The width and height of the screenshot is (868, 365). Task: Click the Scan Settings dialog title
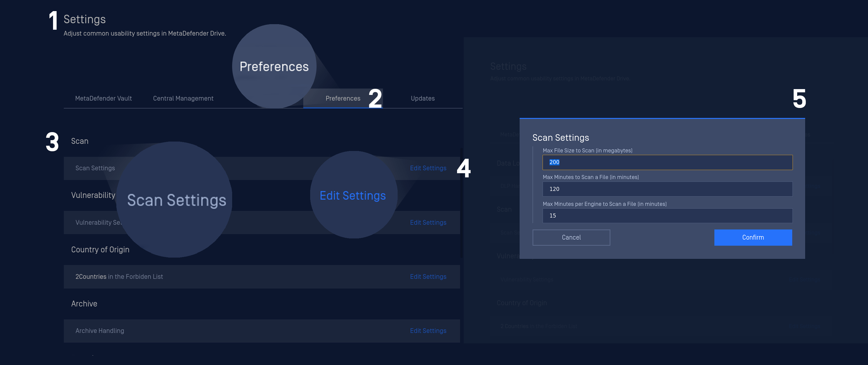click(561, 138)
